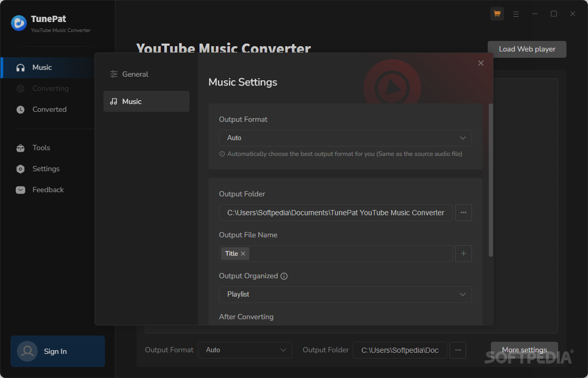
Task: Click the Tools toolbox icon
Action: click(x=20, y=148)
